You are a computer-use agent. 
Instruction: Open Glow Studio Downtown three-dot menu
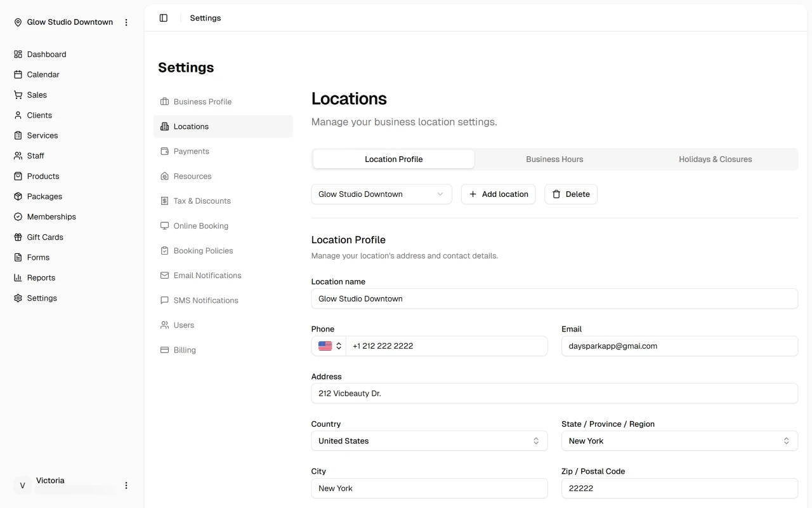pyautogui.click(x=126, y=22)
